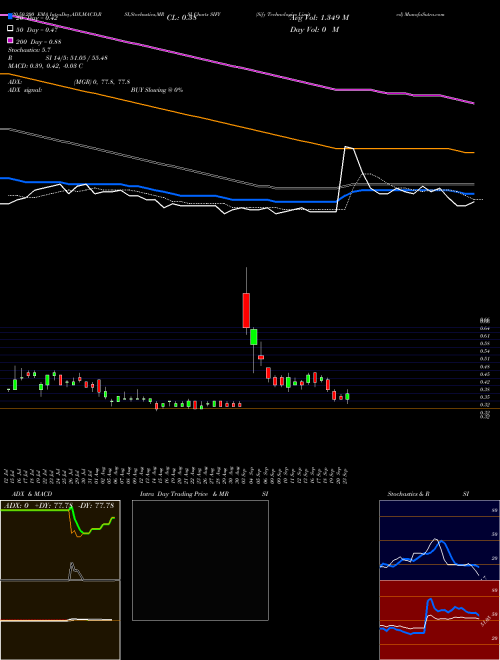Click the 'BUY Slowing @ 0%' signal text
Viewport: 500px width, 660px height.
[x=157, y=90]
